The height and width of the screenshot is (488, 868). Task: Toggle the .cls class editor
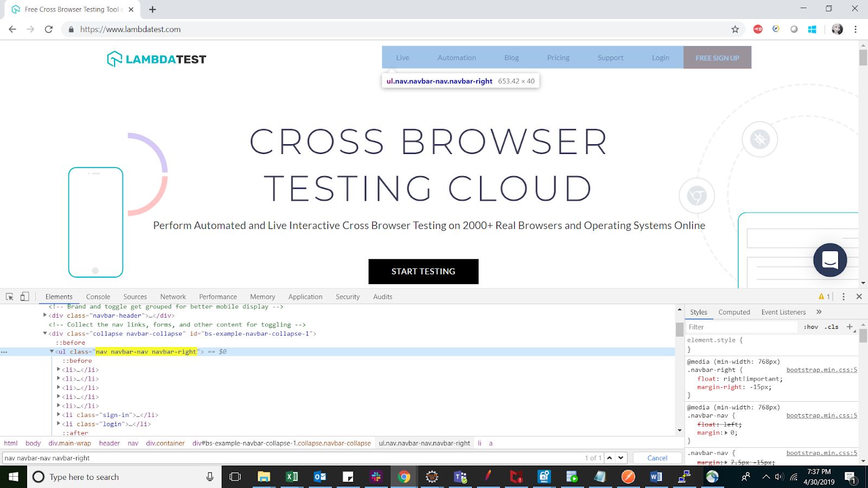coord(832,327)
